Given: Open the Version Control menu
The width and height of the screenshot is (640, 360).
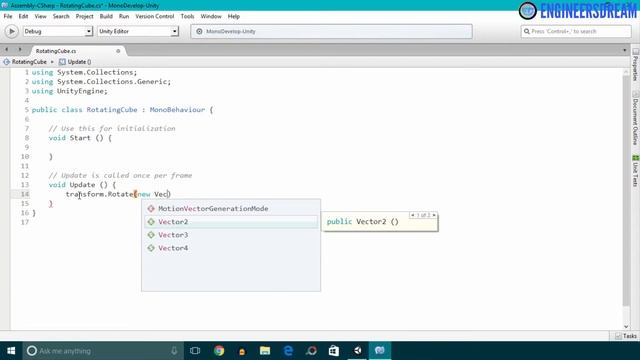Looking at the screenshot, I should pyautogui.click(x=155, y=16).
